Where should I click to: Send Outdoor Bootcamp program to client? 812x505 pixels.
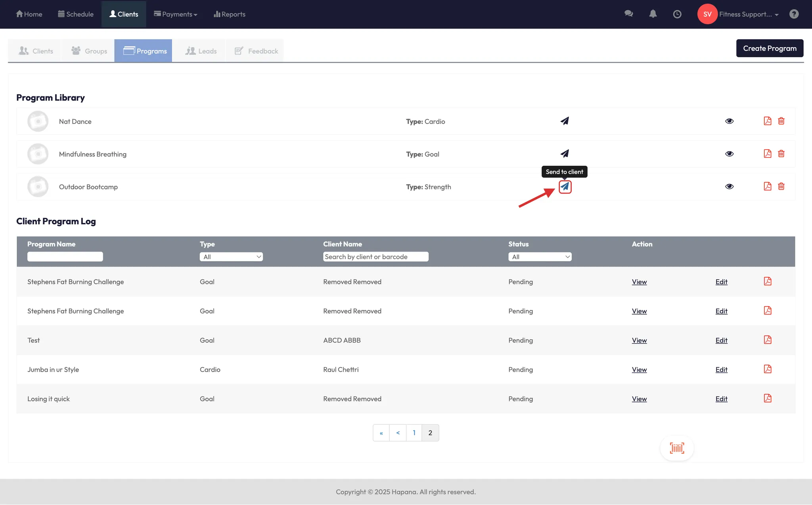click(565, 186)
